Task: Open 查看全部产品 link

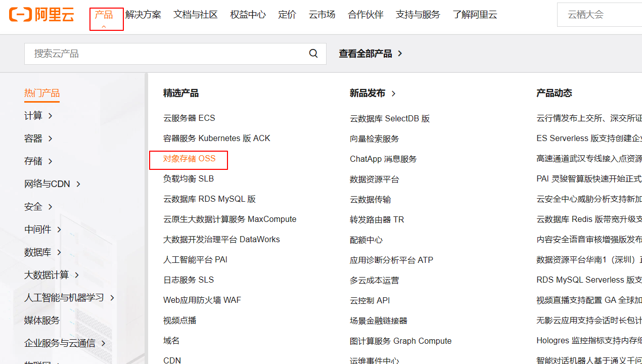Action: point(370,54)
